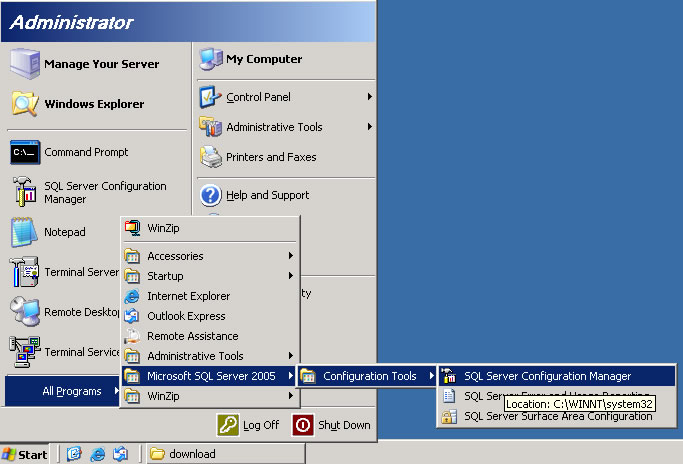Click the Start button
Screen dimensions: 683x464
(x=25, y=454)
